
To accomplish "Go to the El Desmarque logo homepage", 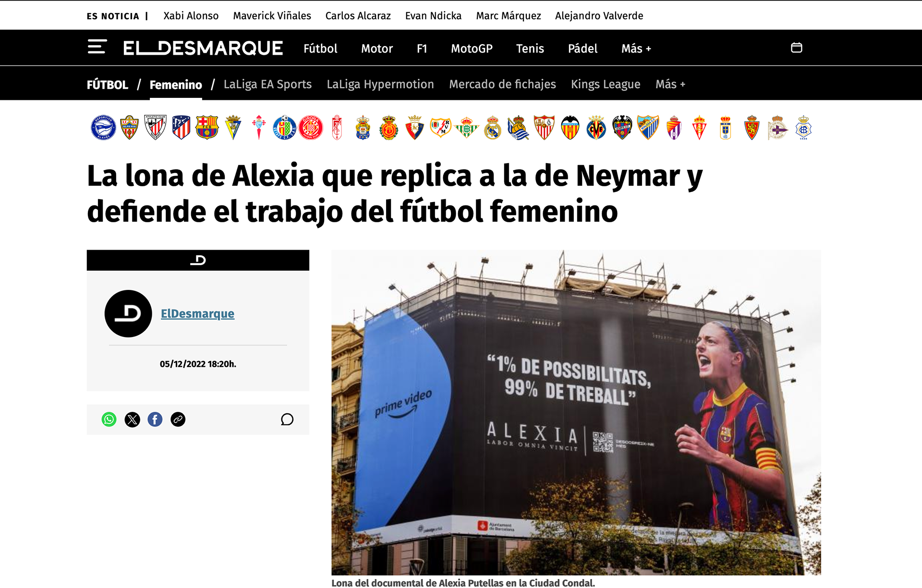I will tap(203, 48).
